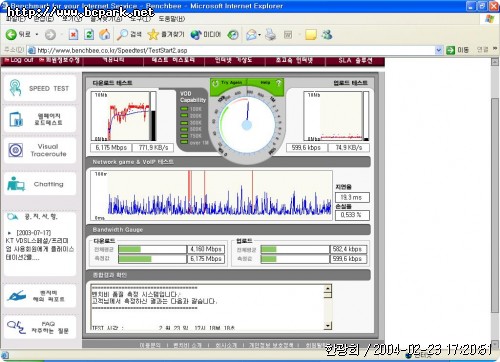500x362 pixels.
Task: Click the Visual Traceroute target icon
Action: 16,150
